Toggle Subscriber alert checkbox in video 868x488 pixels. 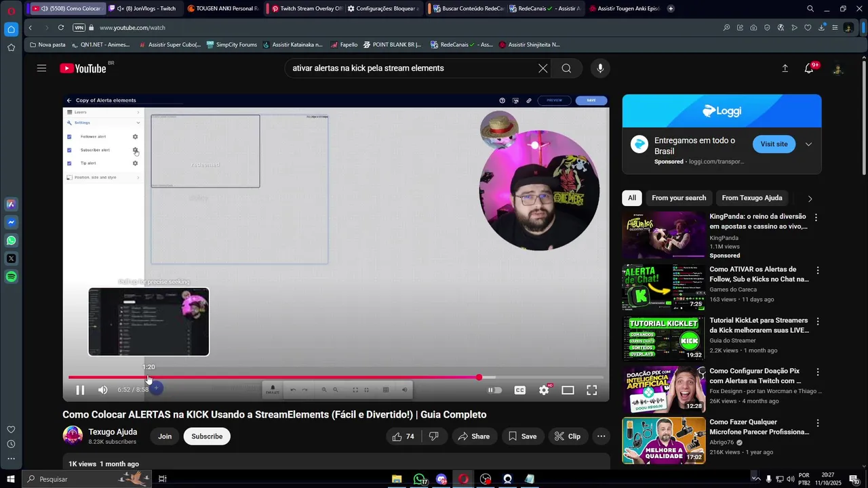coord(69,150)
